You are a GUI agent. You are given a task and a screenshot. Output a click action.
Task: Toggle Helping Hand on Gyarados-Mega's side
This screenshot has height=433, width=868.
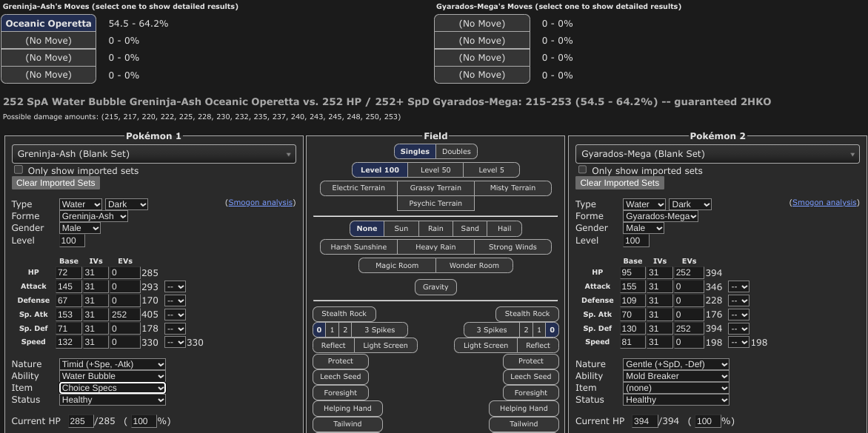(524, 409)
